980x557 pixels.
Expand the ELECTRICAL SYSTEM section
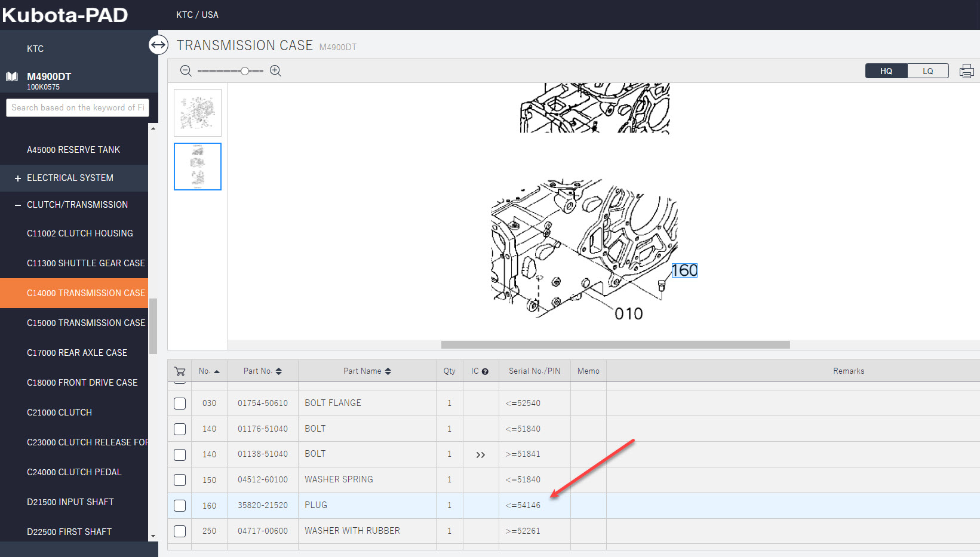pyautogui.click(x=18, y=179)
